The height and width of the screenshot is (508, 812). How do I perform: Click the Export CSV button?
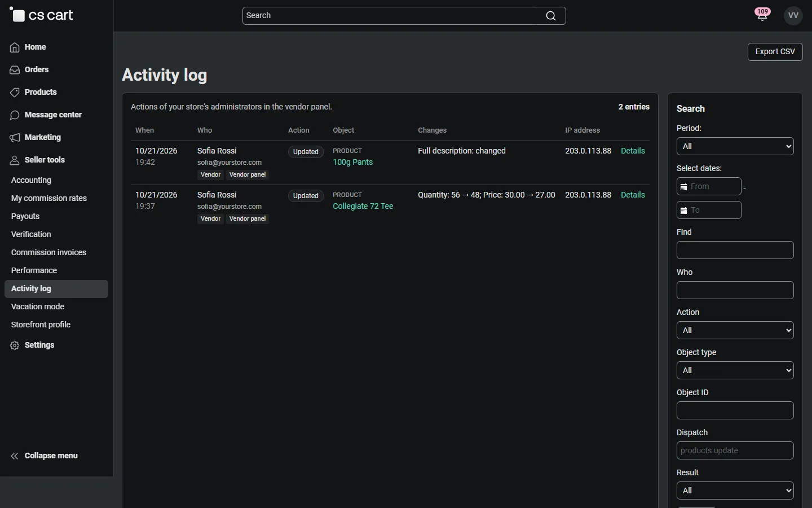(775, 51)
